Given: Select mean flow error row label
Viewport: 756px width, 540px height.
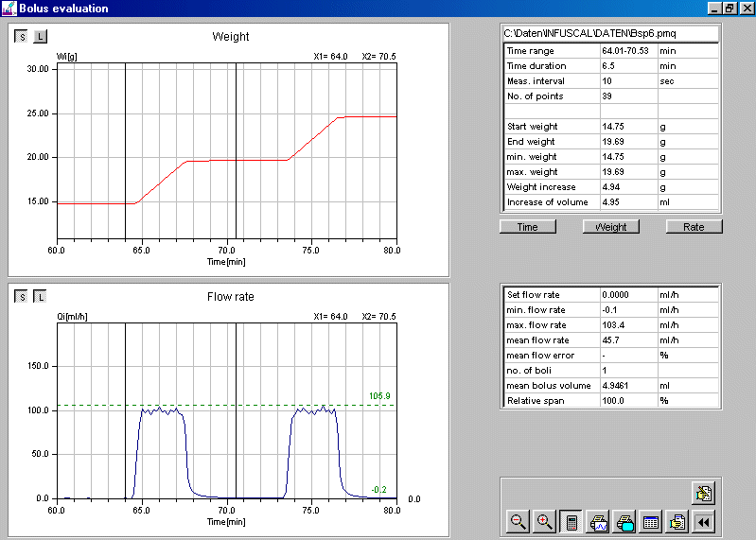Looking at the screenshot, I should coord(540,356).
